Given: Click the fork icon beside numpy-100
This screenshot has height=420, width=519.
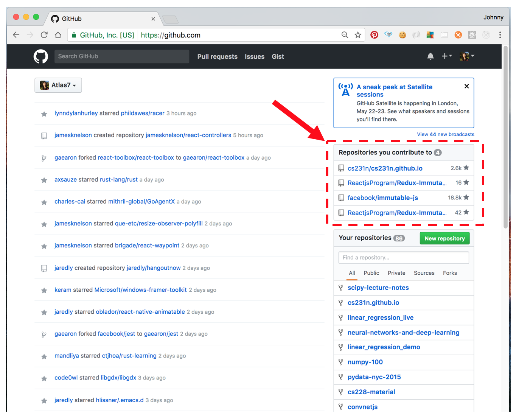Looking at the screenshot, I should [x=341, y=362].
